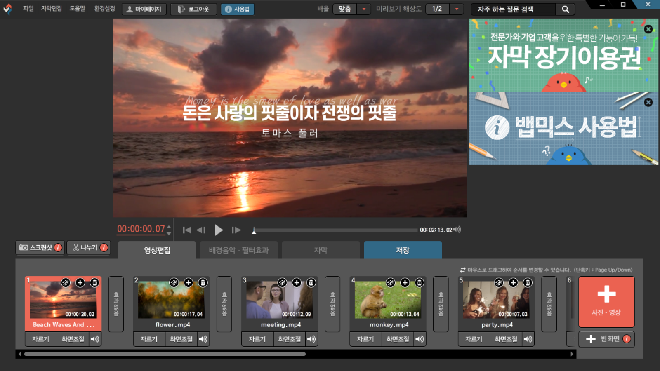Step back one frame

[201, 230]
